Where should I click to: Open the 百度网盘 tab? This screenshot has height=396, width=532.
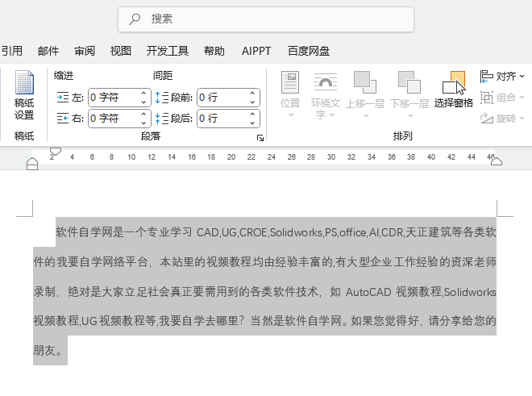click(309, 51)
